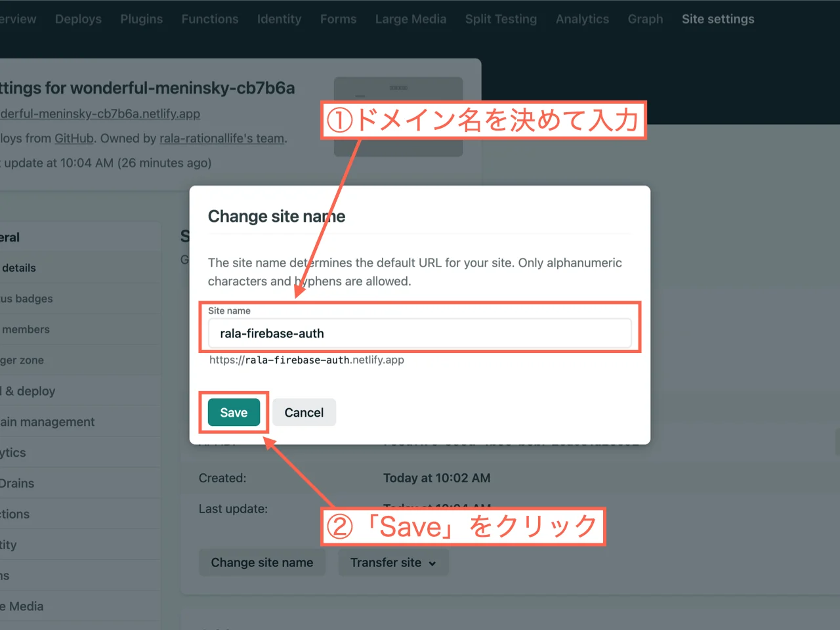Click the Change site name button
Image resolution: width=840 pixels, height=630 pixels.
tap(262, 562)
